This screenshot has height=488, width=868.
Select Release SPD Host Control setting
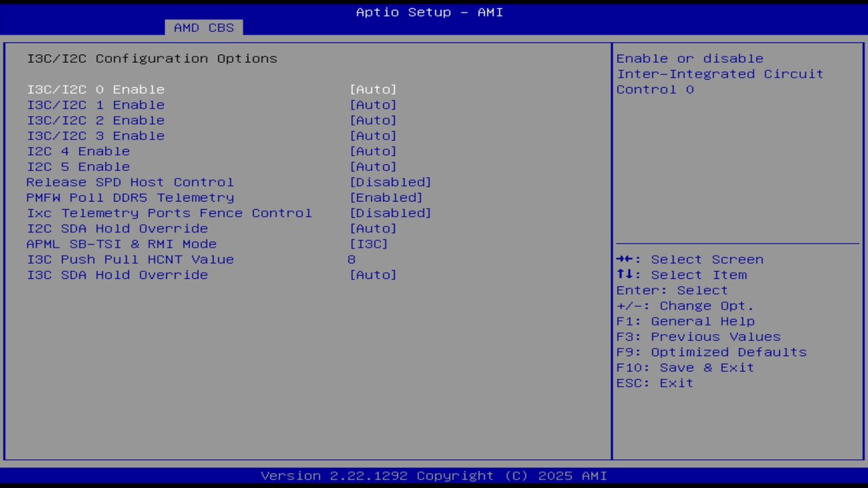pos(130,182)
